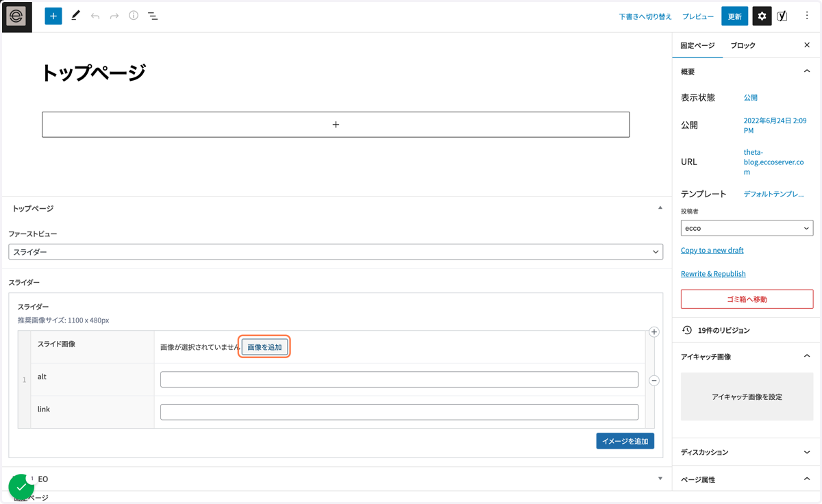Open the プレビュー preview
Image resolution: width=822 pixels, height=504 pixels.
[x=698, y=16]
